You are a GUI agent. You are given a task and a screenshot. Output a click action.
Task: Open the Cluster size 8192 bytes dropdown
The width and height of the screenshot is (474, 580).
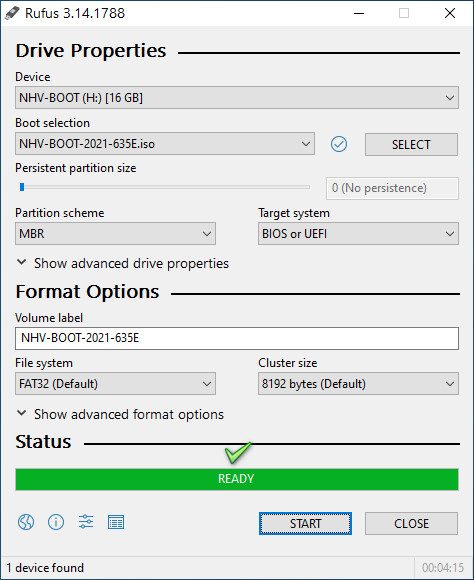358,384
